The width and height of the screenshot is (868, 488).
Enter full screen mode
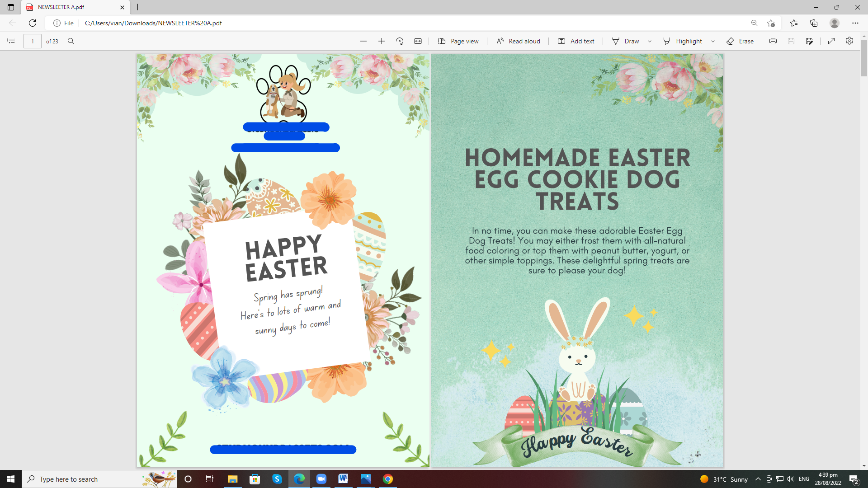point(831,41)
